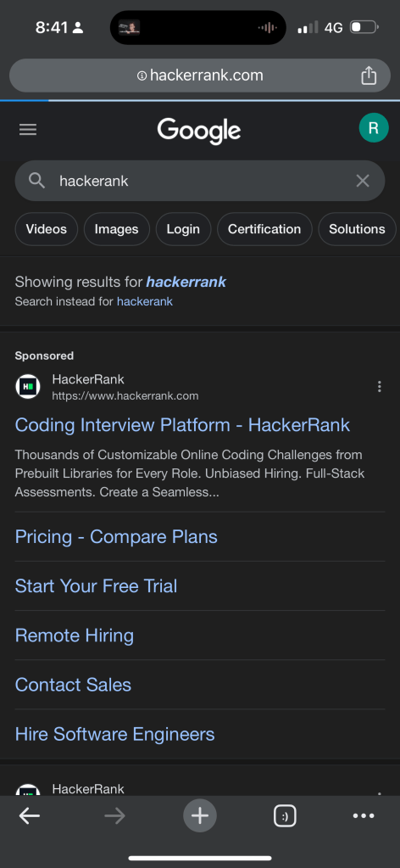
Task: Open the tab switcher icon
Action: pos(285,815)
